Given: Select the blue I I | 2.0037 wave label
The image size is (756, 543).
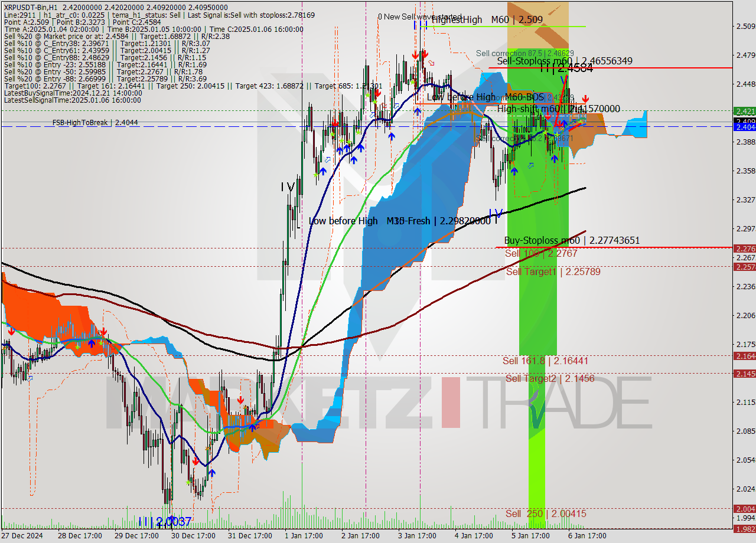Looking at the screenshot, I should click(165, 522).
